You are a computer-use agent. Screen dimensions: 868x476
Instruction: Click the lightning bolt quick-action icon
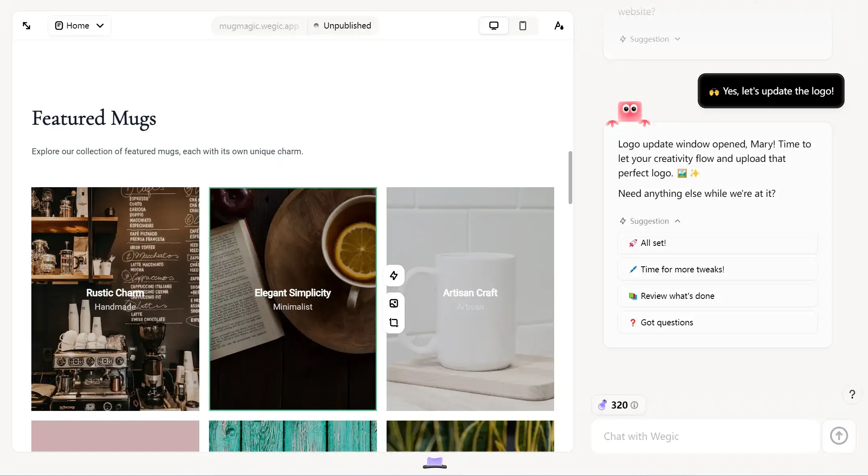click(x=393, y=276)
